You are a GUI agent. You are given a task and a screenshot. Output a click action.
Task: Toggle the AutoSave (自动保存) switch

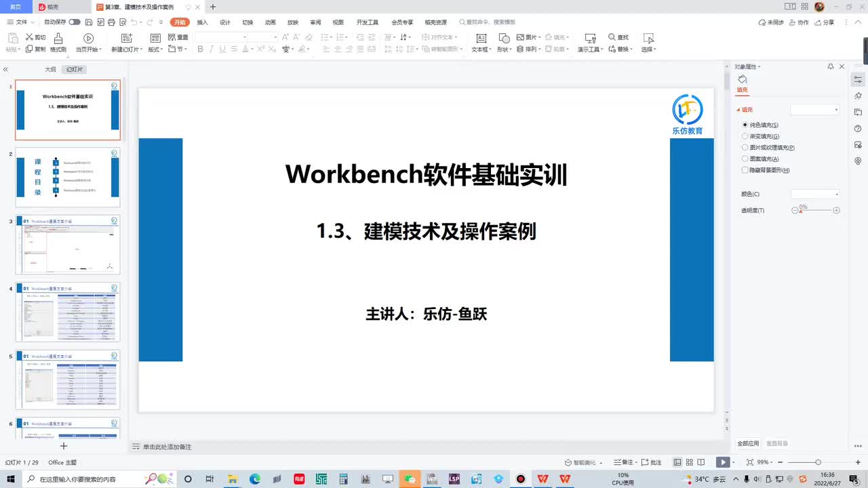75,22
